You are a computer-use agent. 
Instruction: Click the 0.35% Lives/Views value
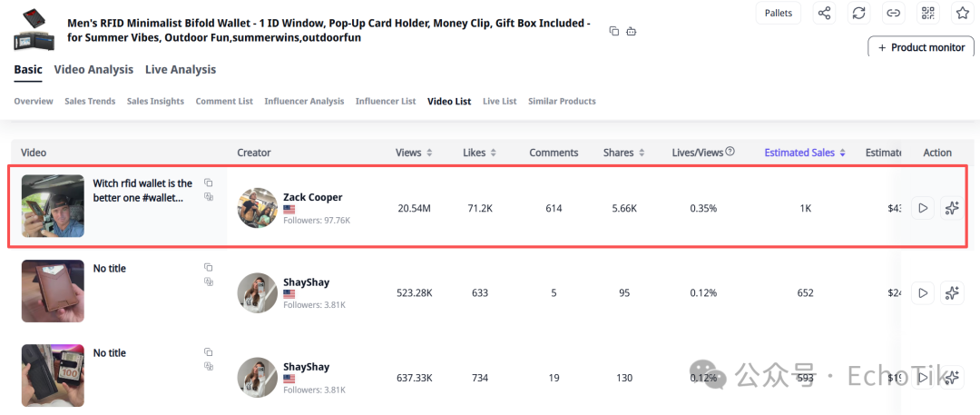tap(703, 209)
